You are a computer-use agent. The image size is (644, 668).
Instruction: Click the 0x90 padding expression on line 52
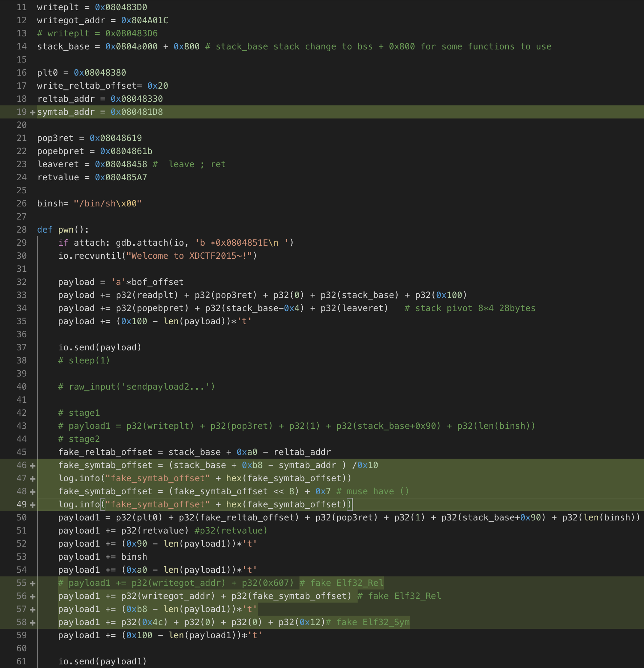click(x=189, y=544)
